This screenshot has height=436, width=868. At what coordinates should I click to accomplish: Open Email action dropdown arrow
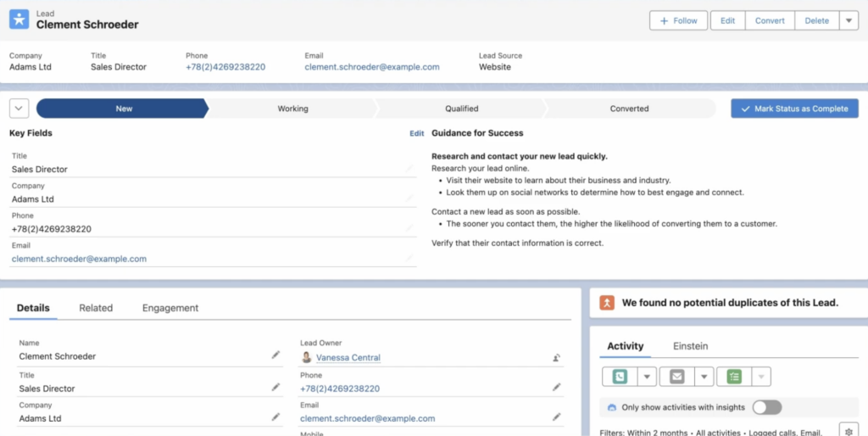pos(704,377)
